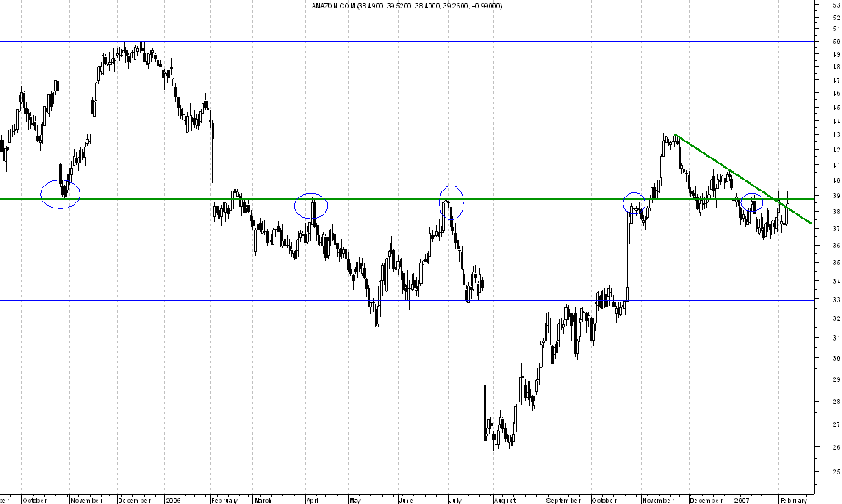Click the 50 price label on the price axis
The image size is (842, 504).
(836, 42)
